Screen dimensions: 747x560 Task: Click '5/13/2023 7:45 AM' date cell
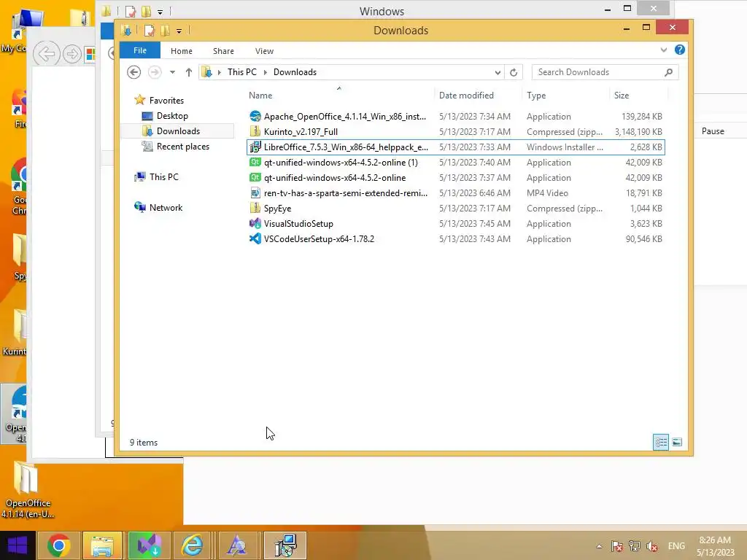point(474,223)
